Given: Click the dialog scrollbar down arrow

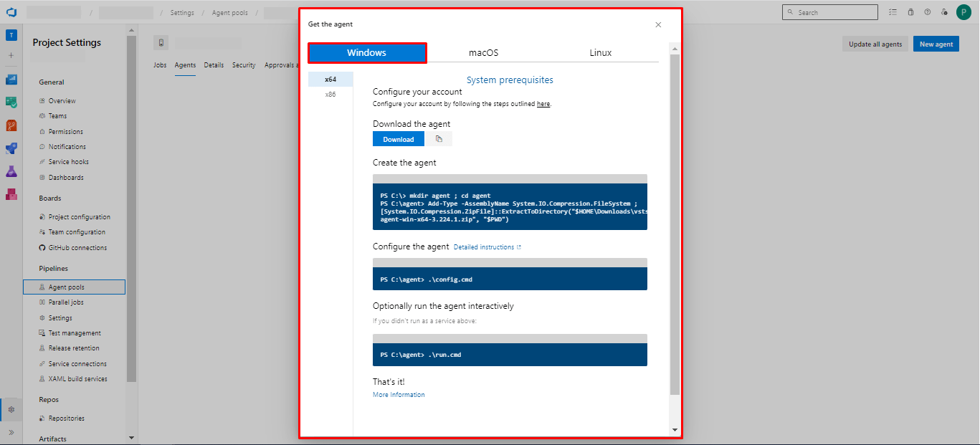Looking at the screenshot, I should [x=675, y=430].
